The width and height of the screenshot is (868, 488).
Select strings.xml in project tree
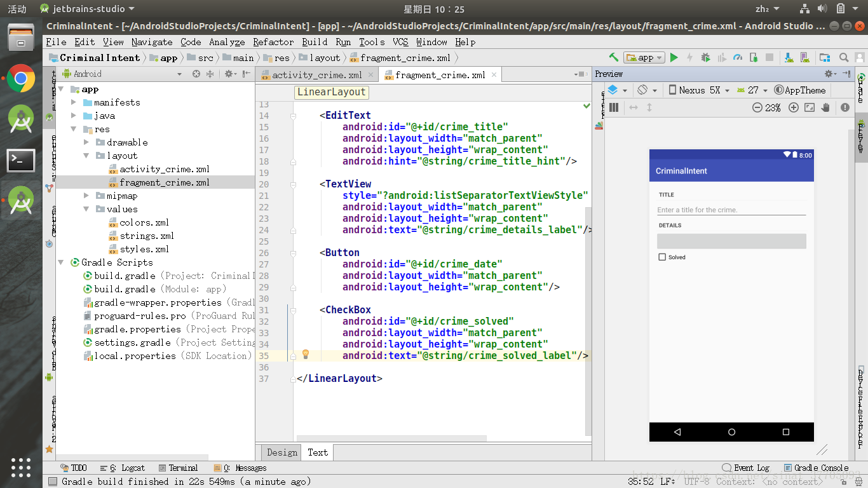140,236
